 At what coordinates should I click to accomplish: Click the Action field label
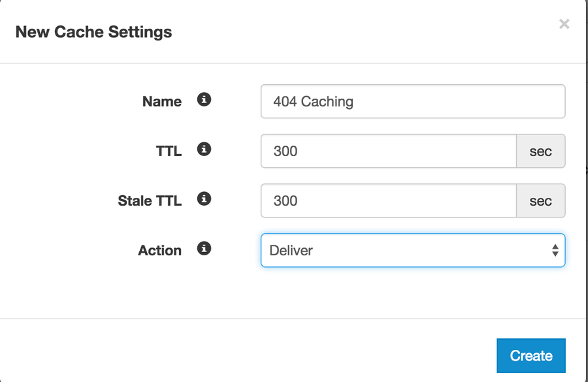click(160, 250)
